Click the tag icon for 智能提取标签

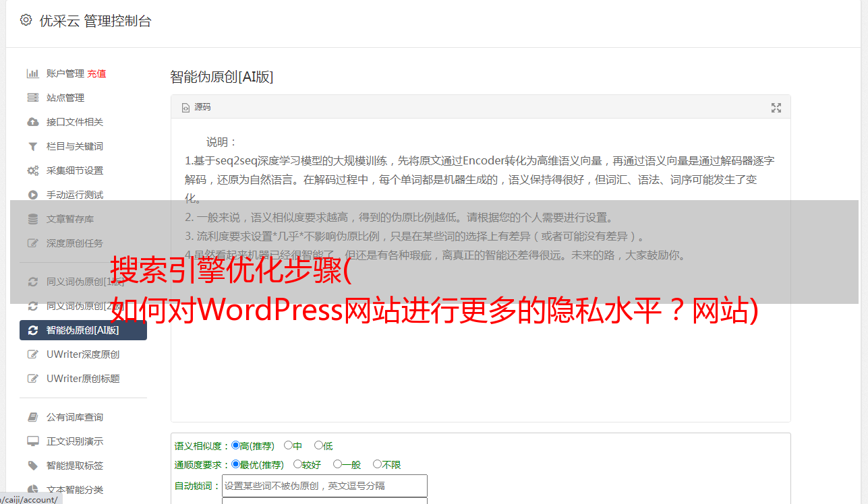coord(32,466)
